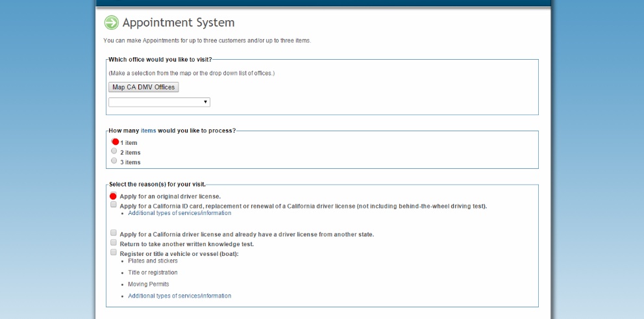Screen dimensions: 644x319
Task: Click "Which office would you like to visit?" legend
Action: coord(160,60)
